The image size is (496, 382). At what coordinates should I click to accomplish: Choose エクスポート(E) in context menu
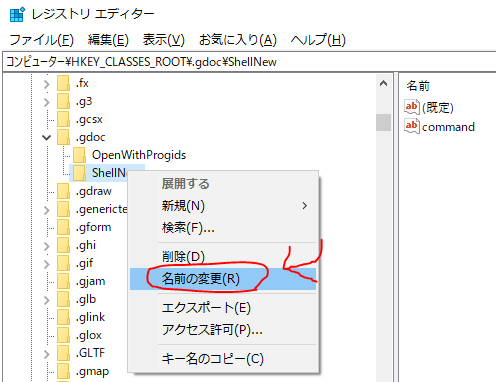tap(223, 308)
